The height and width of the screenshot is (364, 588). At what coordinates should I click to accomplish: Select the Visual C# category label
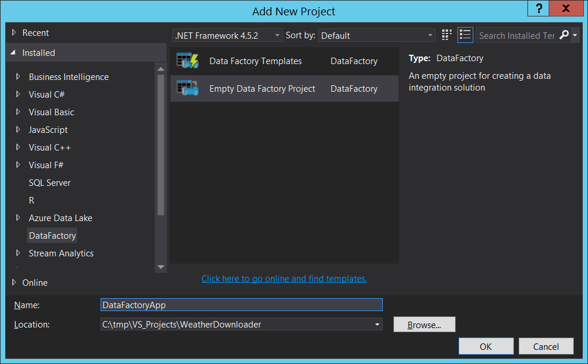tap(46, 95)
